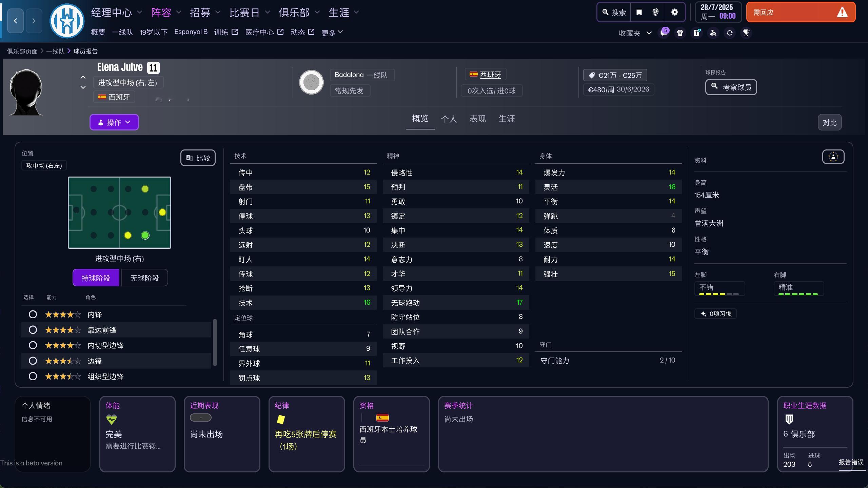Click the shirt tactics shortcut icon
868x488 pixels.
pos(680,33)
